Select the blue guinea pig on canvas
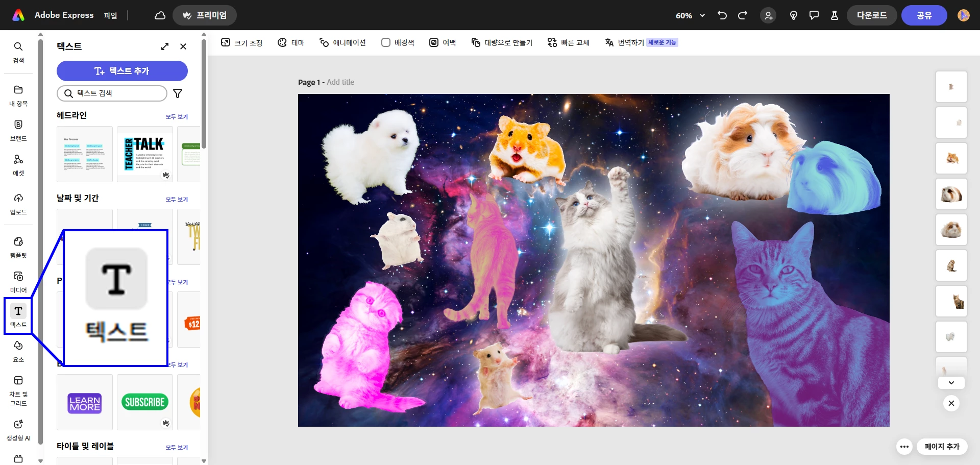This screenshot has width=980, height=465. 835,178
